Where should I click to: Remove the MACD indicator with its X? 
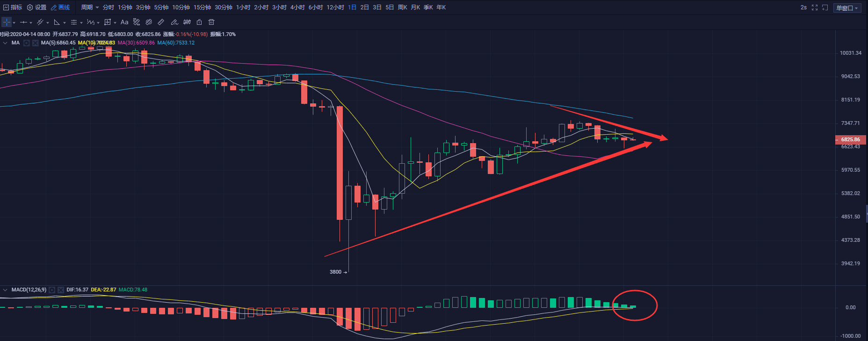click(x=60, y=290)
